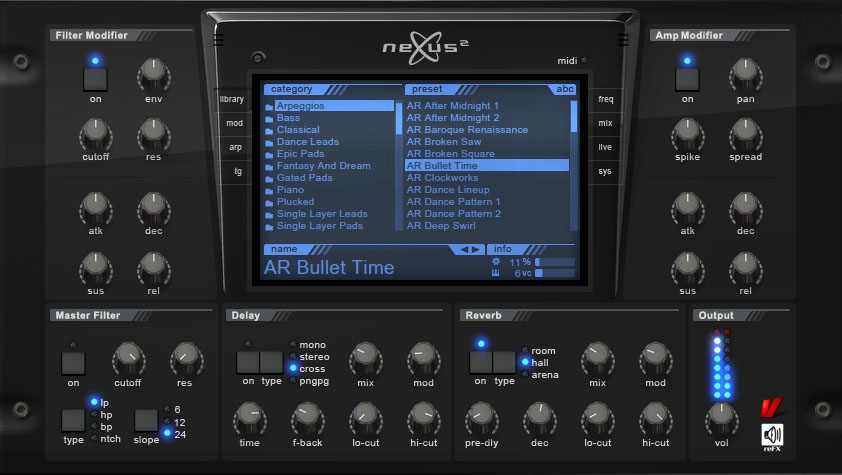Image resolution: width=842 pixels, height=475 pixels.
Task: Select the pngpg delay type
Action: [309, 381]
